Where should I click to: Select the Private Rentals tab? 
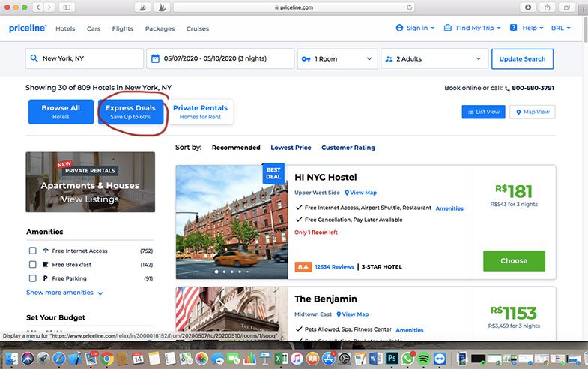(200, 112)
